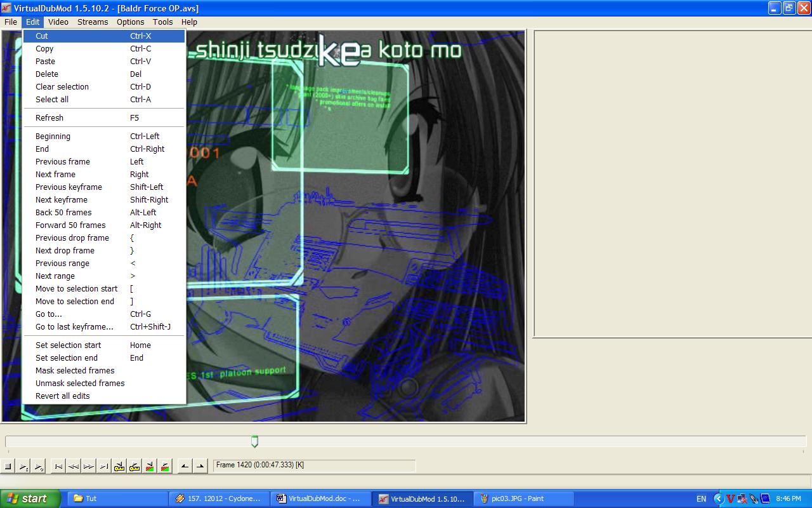Choose Cut from the Edit menu
Viewport: 812px width, 508px height.
104,36
